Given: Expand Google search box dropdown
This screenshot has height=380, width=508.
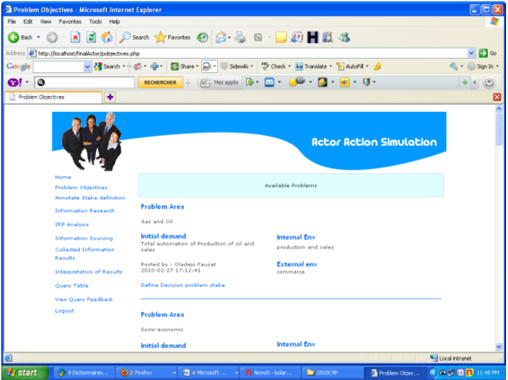Looking at the screenshot, I should tap(87, 67).
